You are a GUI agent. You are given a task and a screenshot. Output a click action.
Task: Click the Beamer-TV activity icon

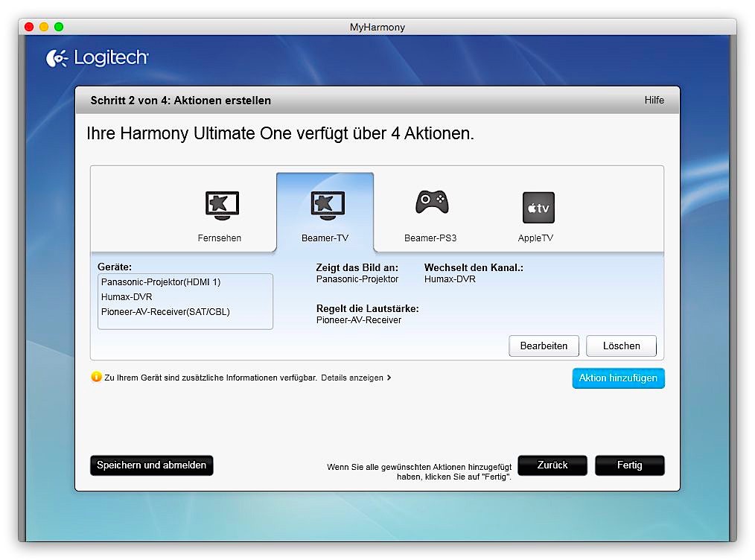(327, 204)
